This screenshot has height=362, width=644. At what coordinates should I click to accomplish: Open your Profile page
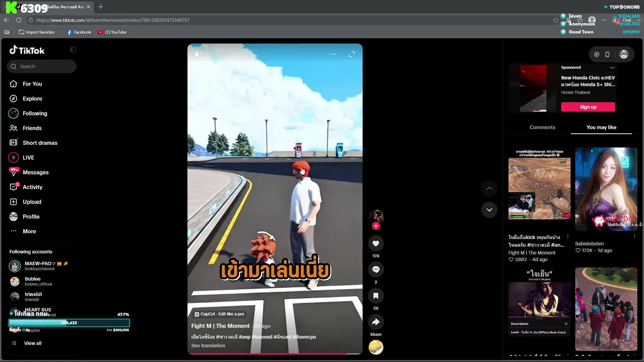(31, 217)
